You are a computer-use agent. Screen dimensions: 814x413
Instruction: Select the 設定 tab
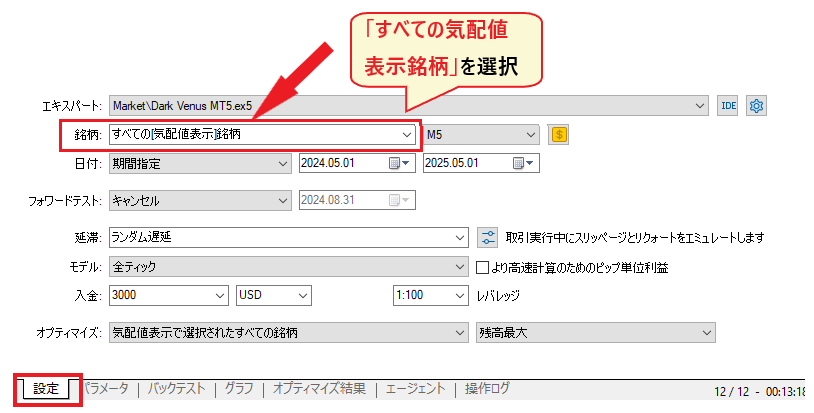click(46, 389)
